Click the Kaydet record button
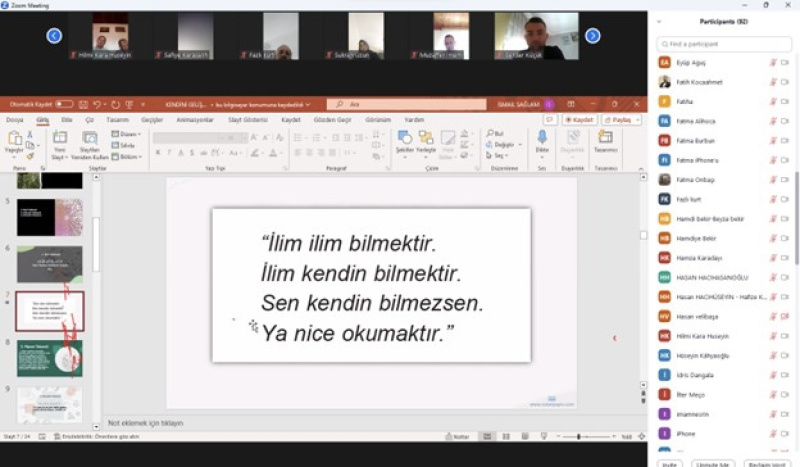This screenshot has height=467, width=800. point(579,119)
